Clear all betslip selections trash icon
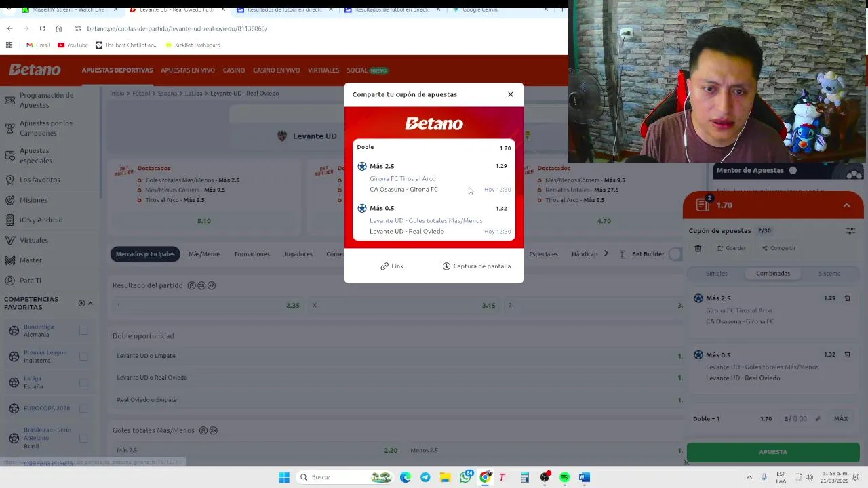This screenshot has height=488, width=868. (698, 248)
